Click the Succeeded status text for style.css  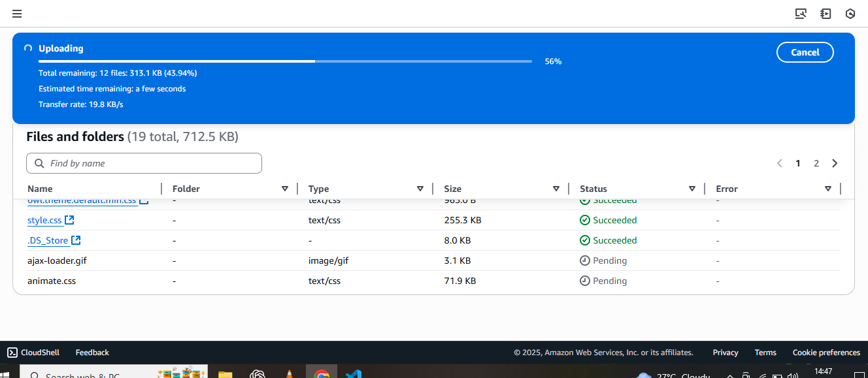(x=615, y=220)
